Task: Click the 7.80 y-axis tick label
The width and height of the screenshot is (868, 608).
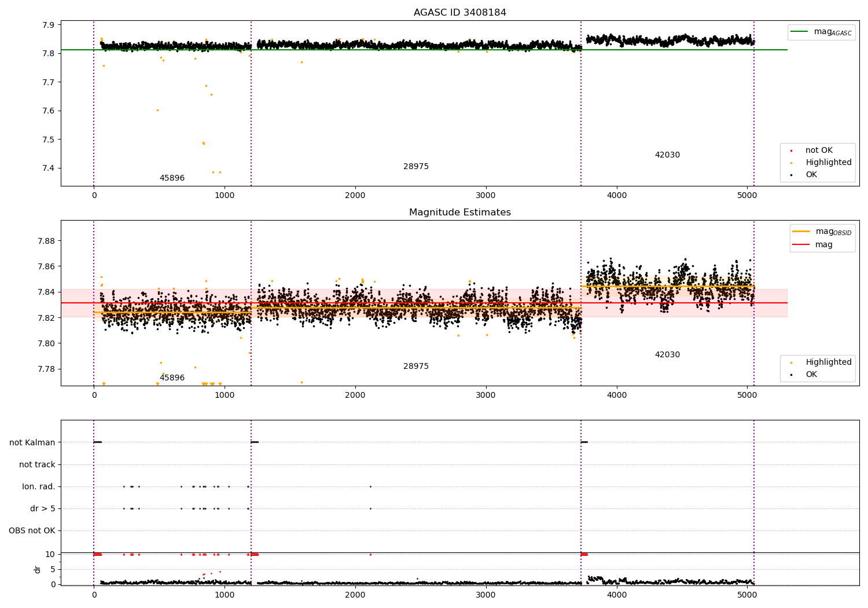Action: coord(46,343)
